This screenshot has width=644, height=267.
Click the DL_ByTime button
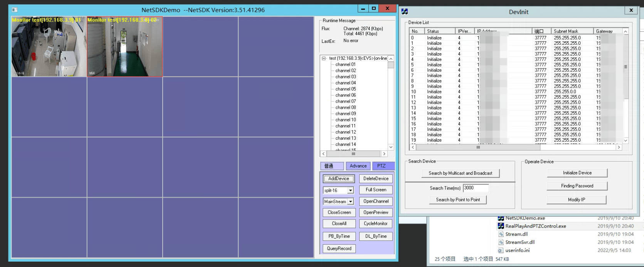pyautogui.click(x=376, y=236)
